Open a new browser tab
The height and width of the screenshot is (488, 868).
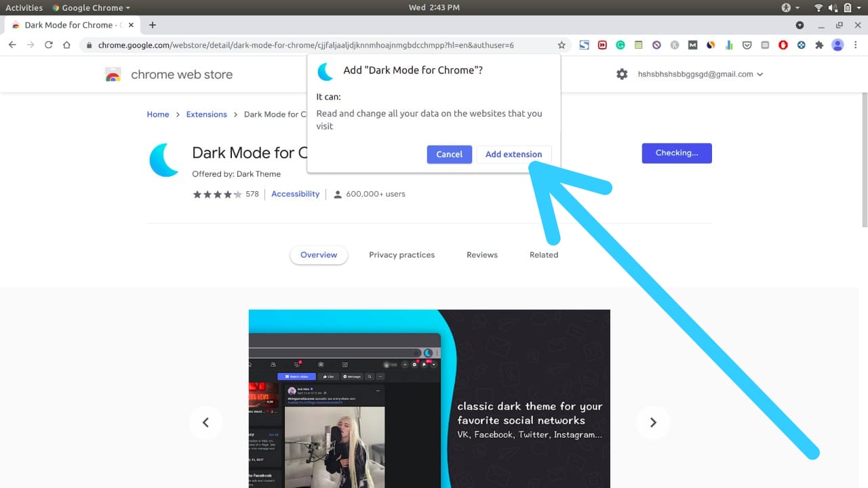pyautogui.click(x=153, y=25)
